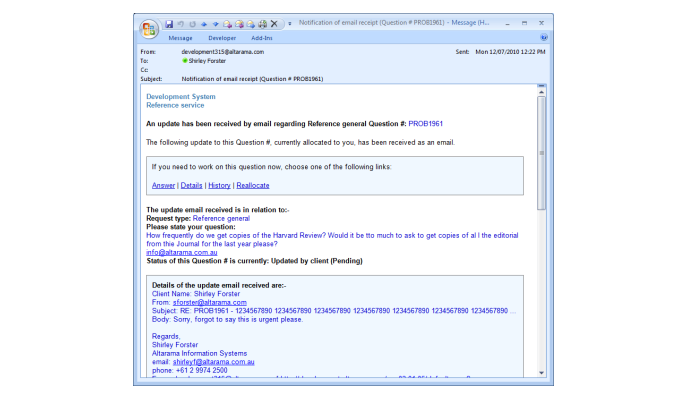Click the 'Body: Sorry, forgot to say' line

pos(227,319)
